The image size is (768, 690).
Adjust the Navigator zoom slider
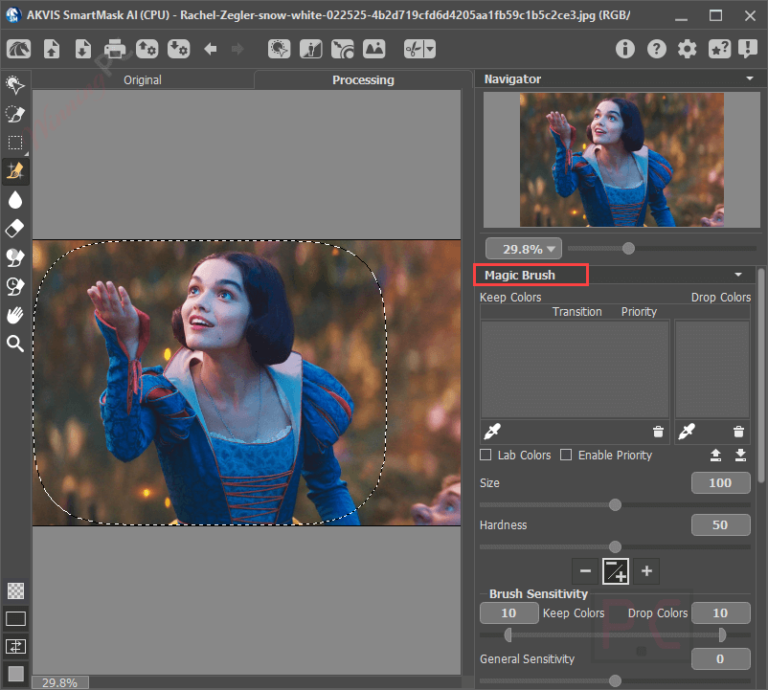[x=628, y=249]
